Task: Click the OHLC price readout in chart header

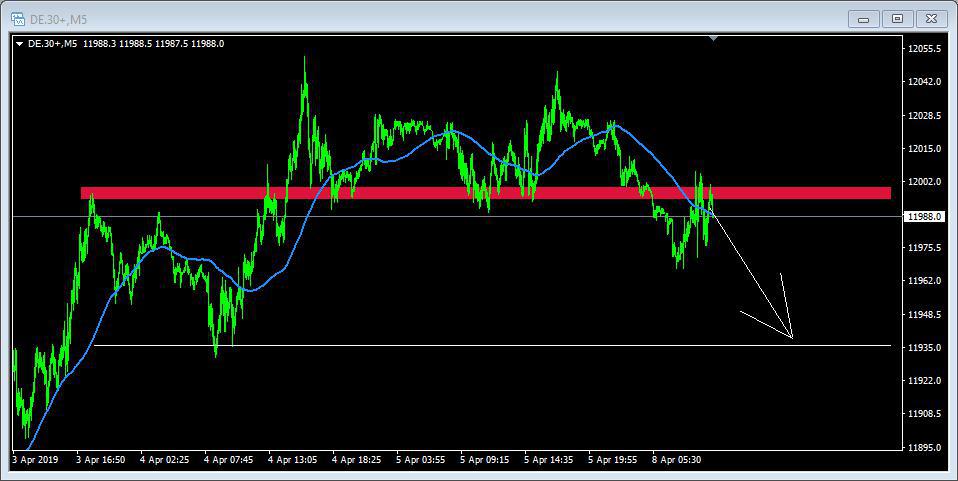Action: click(x=152, y=43)
